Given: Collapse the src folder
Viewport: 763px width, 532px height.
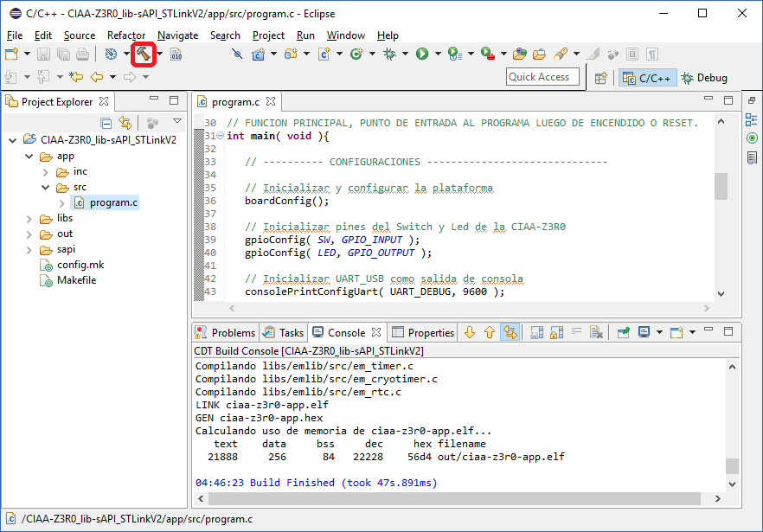Looking at the screenshot, I should 45,188.
